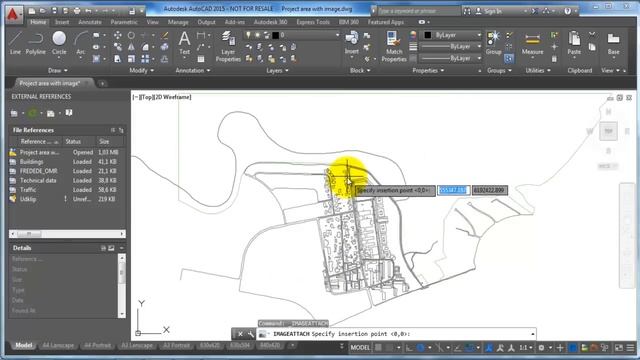The image size is (640, 360).
Task: Click the Plot printer icon in quick access toolbar
Action: (77, 11)
